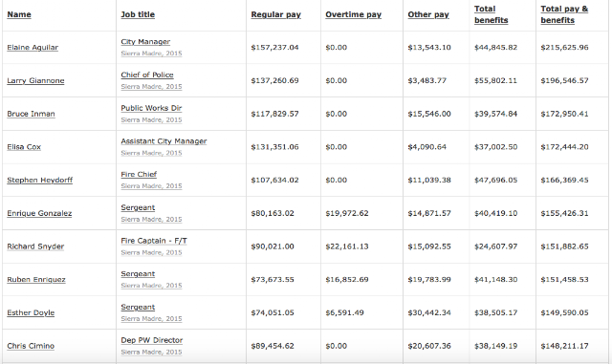The height and width of the screenshot is (364, 612).
Task: Select total pay & benefits $155,426.31
Action: pyautogui.click(x=564, y=213)
